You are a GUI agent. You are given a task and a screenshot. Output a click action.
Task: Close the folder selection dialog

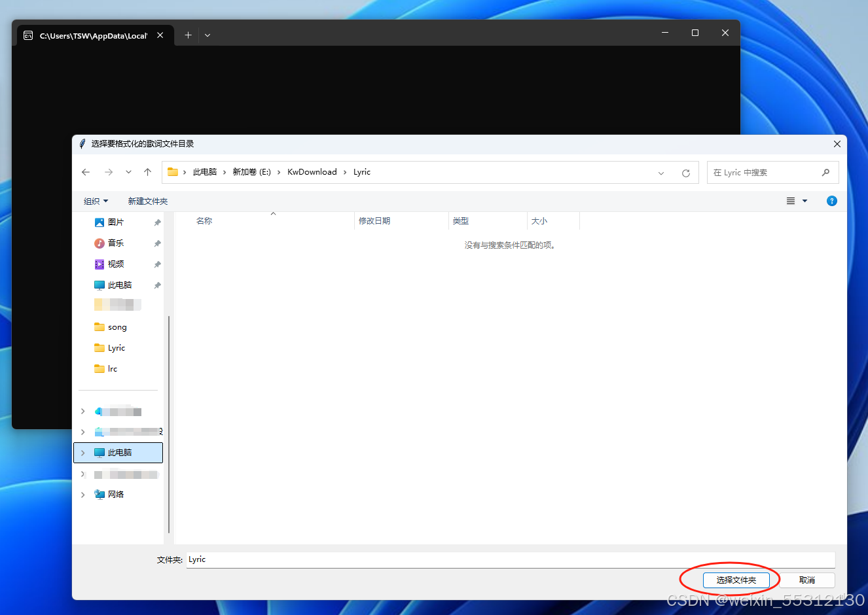coord(837,144)
